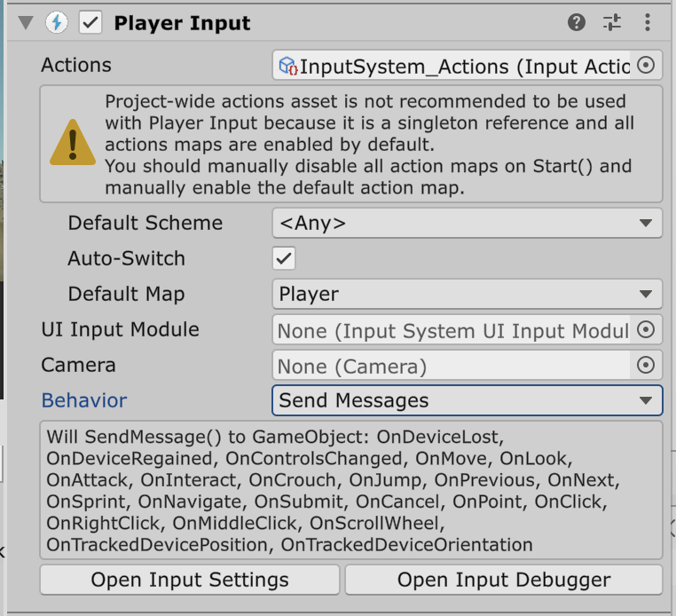Collapse the Player Input component foldout
The image size is (676, 616).
[x=25, y=23]
